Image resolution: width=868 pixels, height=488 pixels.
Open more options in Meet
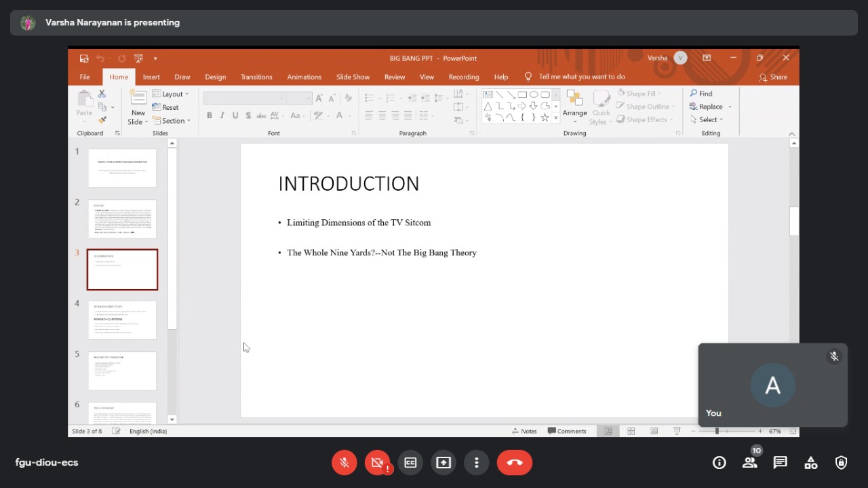tap(477, 463)
